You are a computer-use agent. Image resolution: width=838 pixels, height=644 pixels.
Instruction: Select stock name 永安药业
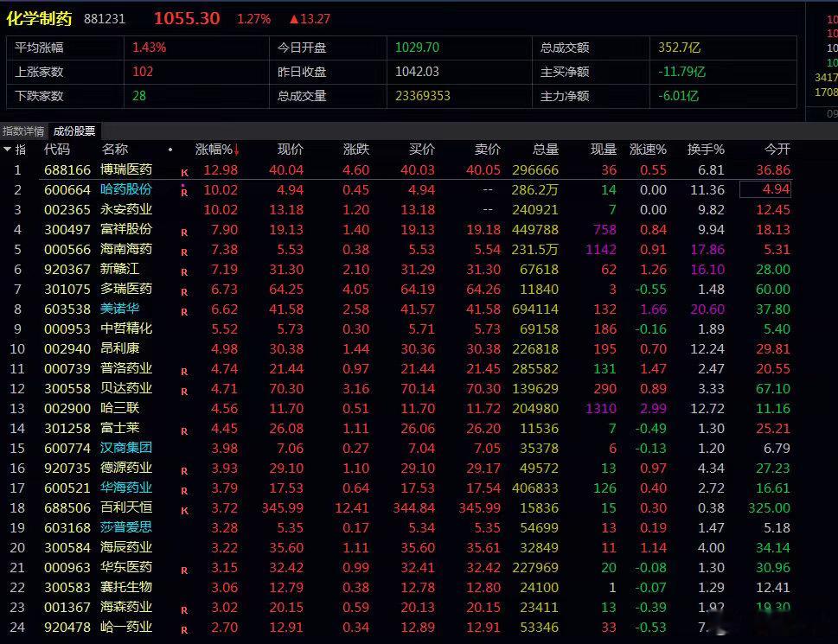coord(126,209)
